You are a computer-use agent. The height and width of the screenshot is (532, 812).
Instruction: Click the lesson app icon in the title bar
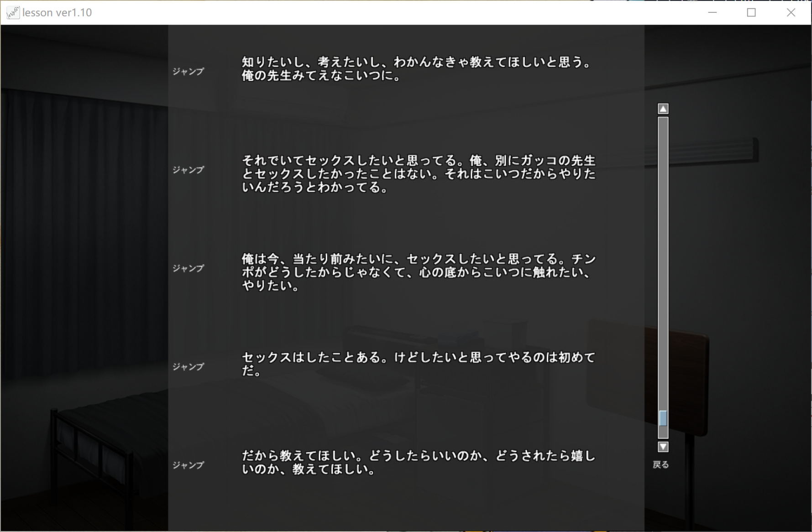tap(12, 12)
